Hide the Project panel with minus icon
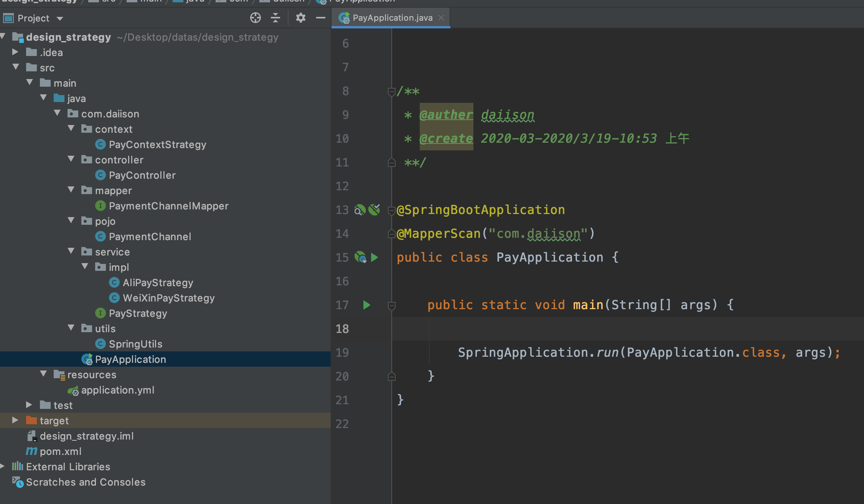864x504 pixels. tap(320, 18)
